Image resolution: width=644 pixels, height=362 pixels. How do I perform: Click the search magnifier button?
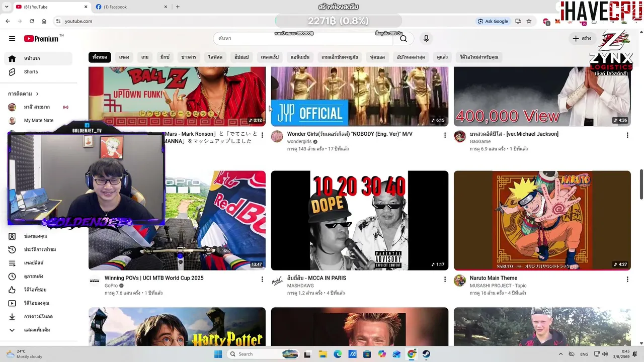point(404,39)
